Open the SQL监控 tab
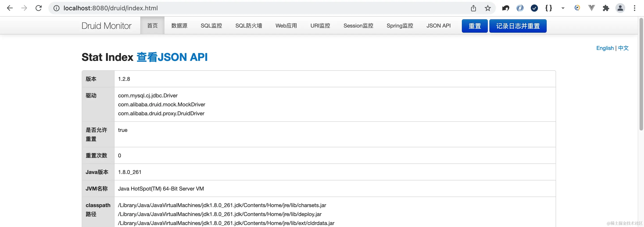 point(211,26)
